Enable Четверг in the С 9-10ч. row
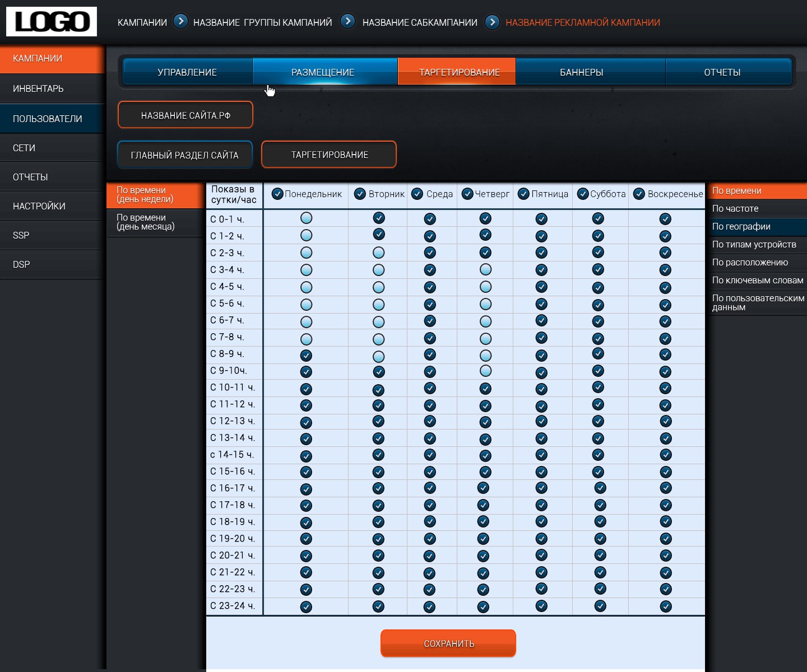Screen dimensions: 807x672 click(485, 371)
